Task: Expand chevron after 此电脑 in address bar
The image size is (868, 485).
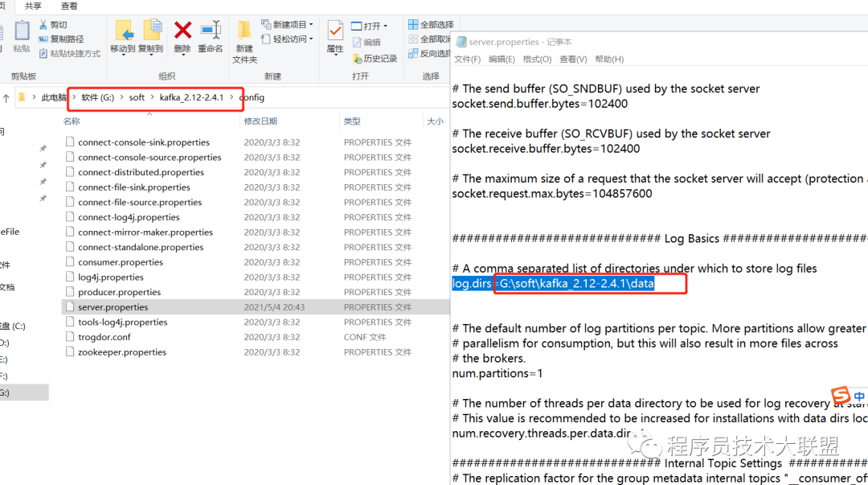Action: click(x=74, y=97)
